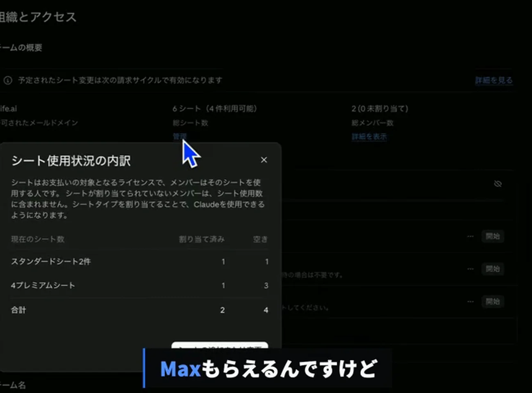
Task: Click 開始 in the row ending 不要です
Action: tap(493, 269)
